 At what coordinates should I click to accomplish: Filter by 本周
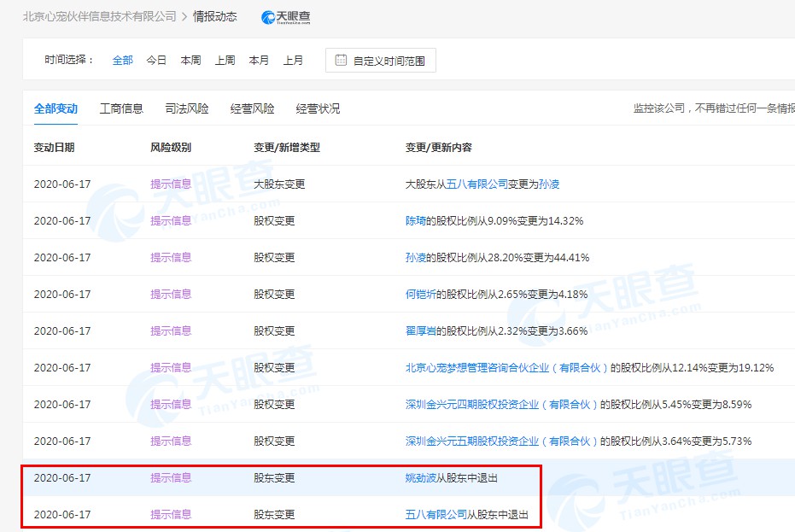(x=190, y=61)
